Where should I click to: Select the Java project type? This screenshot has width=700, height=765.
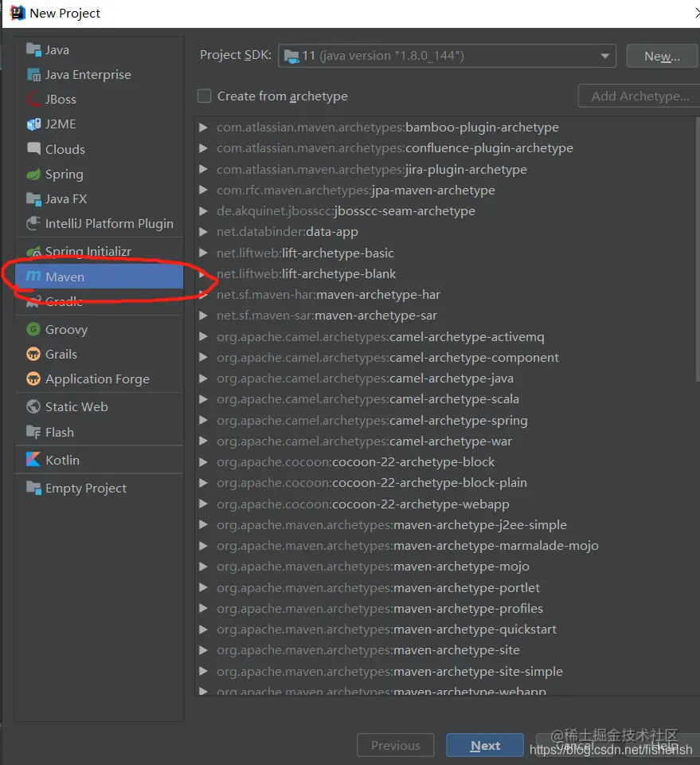(x=100, y=49)
